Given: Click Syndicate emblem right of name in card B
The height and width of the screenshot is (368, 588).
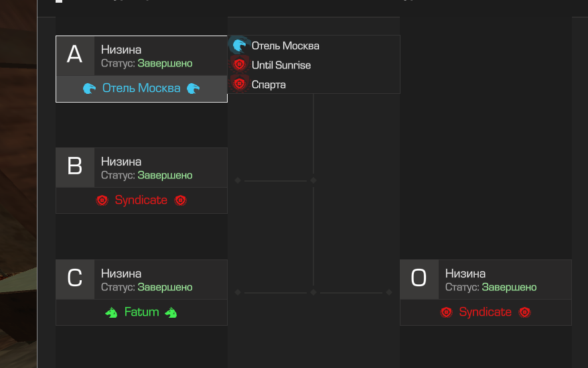Looking at the screenshot, I should pos(180,200).
